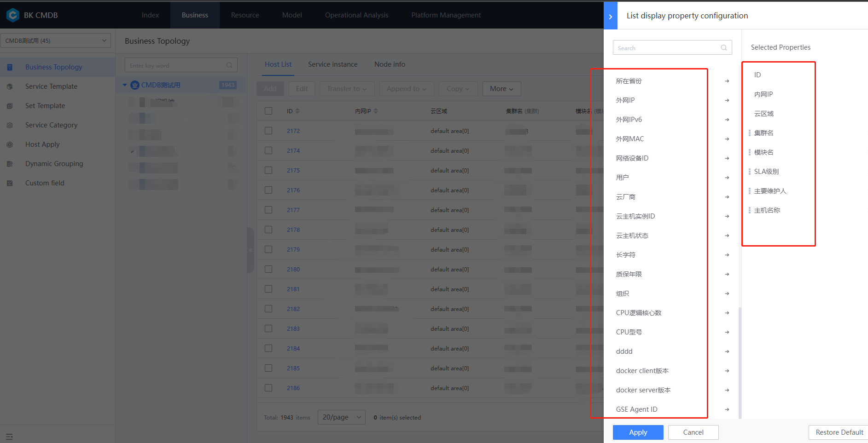Image resolution: width=868 pixels, height=443 pixels.
Task: Click the Service Category sidebar icon
Action: (10, 125)
